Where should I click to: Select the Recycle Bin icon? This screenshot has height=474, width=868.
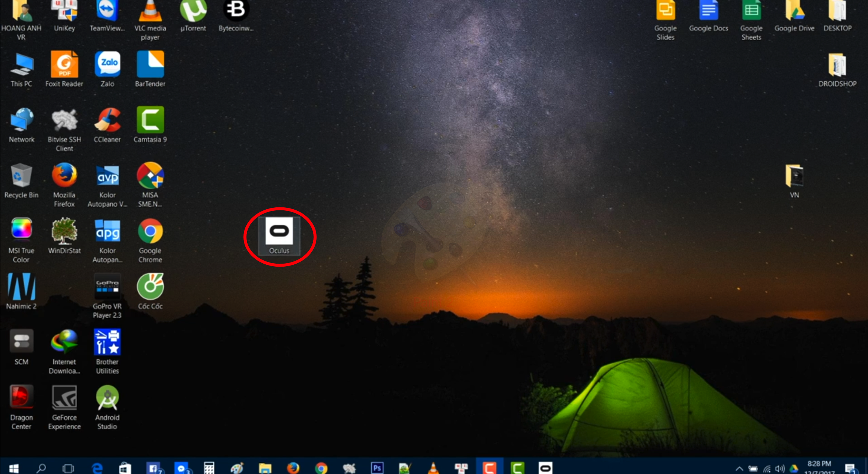pos(21,181)
